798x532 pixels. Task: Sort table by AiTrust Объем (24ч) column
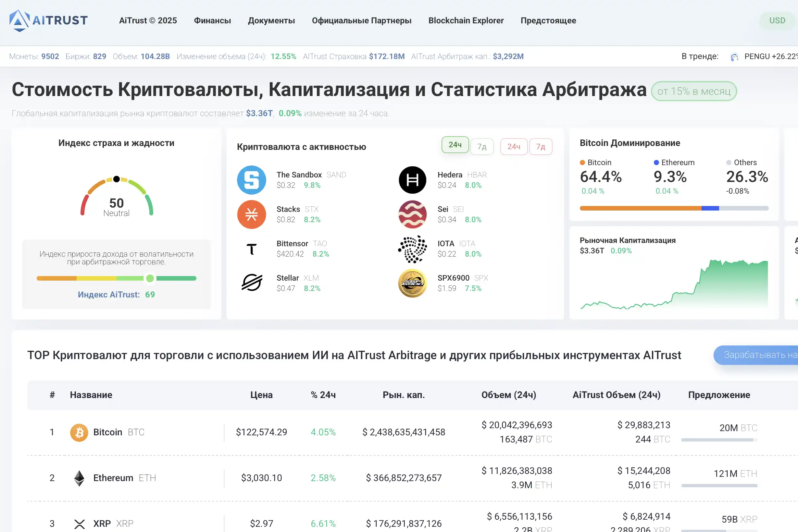pos(616,395)
